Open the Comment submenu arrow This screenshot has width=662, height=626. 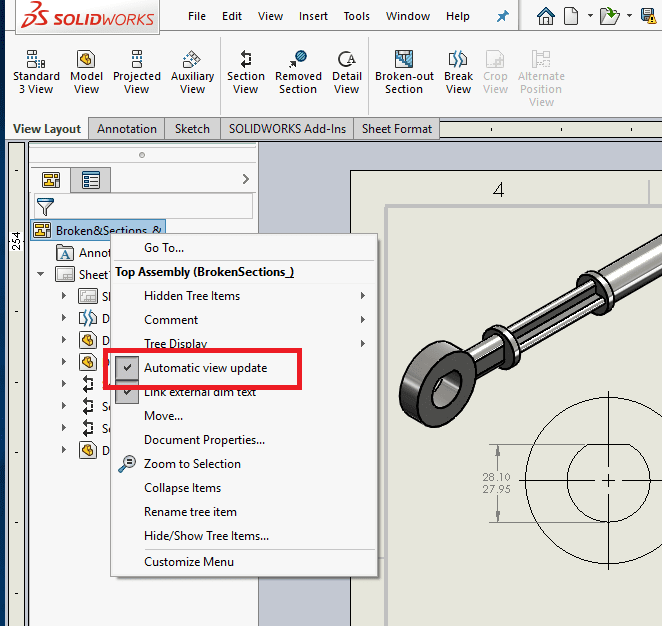362,320
